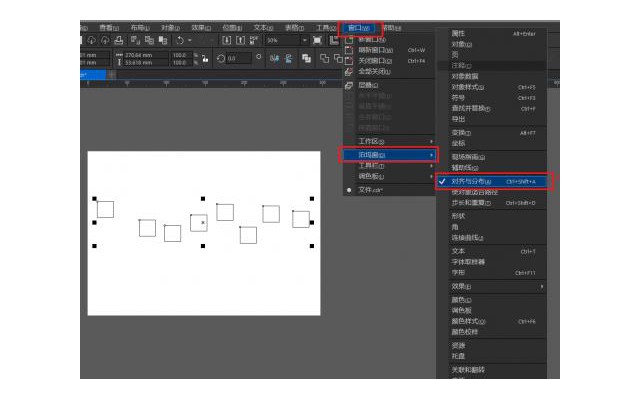This screenshot has width=640, height=400.
Task: Expand the 调色板 submenu
Action: [389, 176]
